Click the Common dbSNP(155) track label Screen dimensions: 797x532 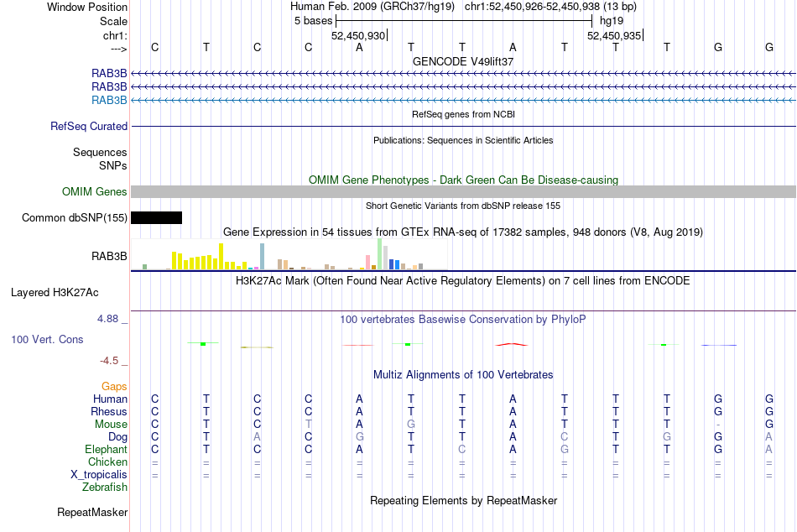pos(75,217)
